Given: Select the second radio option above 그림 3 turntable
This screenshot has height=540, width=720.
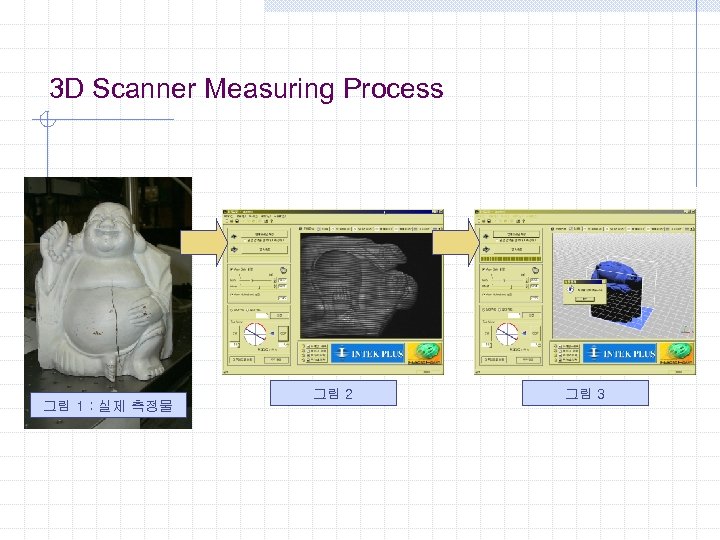Looking at the screenshot, I should pos(500,309).
